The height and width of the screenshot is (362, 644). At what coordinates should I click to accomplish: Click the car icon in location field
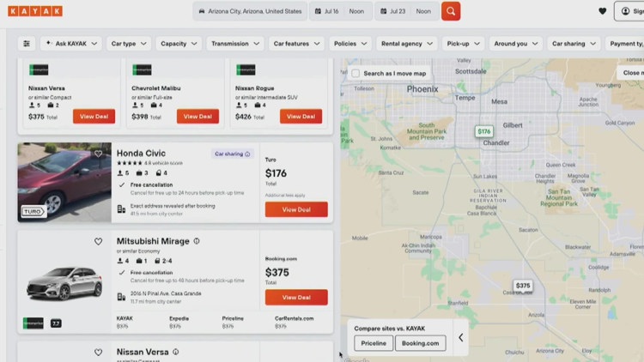point(202,11)
